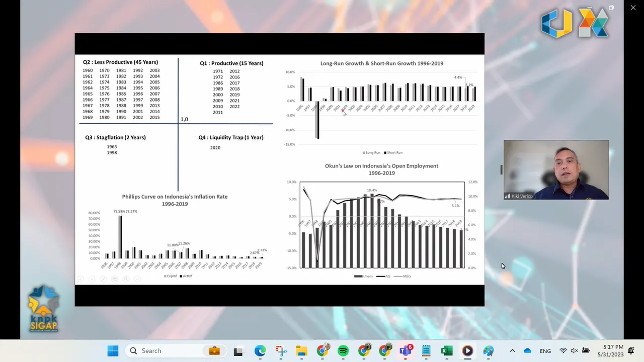The height and width of the screenshot is (362, 644).
Task: Open the ENG input language switcher
Action: (x=545, y=351)
